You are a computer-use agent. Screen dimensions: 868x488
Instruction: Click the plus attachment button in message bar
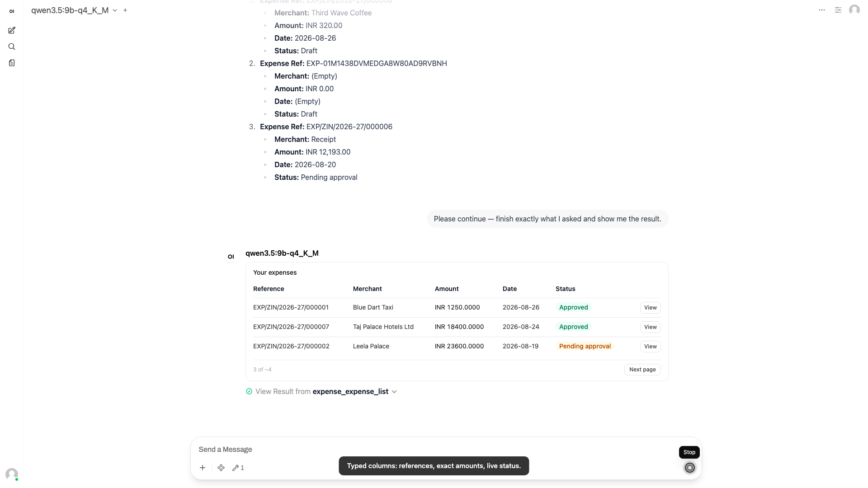(x=203, y=468)
